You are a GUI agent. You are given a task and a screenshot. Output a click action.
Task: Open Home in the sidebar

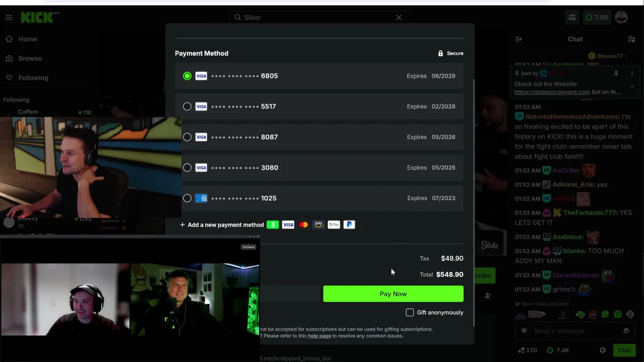28,39
